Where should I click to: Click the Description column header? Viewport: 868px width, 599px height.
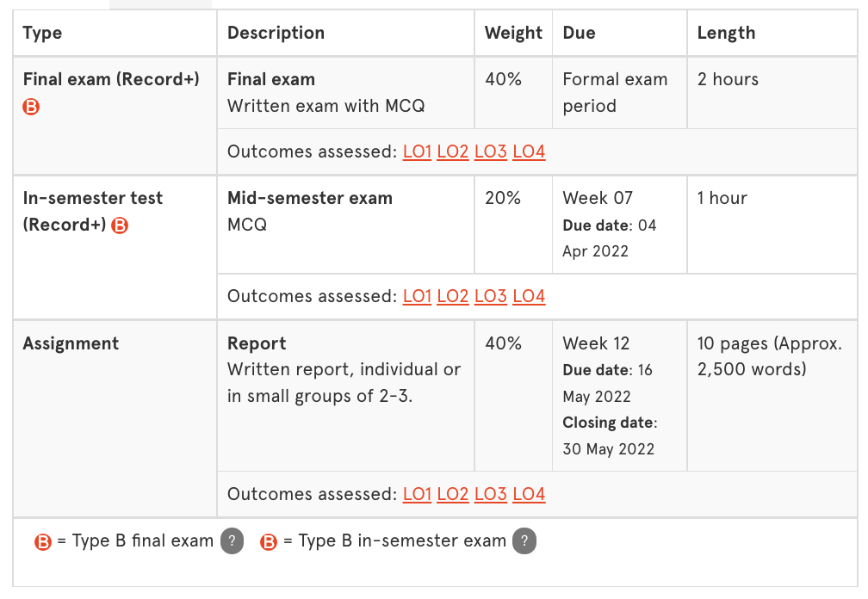276,34
